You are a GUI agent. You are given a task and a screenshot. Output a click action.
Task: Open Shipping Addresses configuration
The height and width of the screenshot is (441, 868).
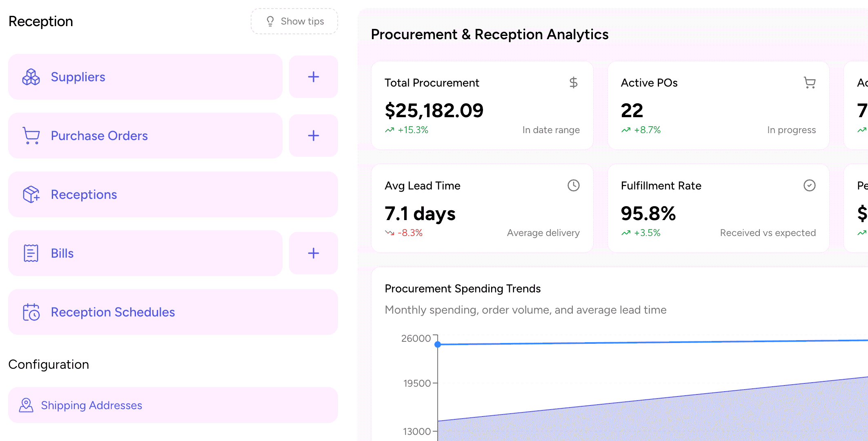coord(173,405)
